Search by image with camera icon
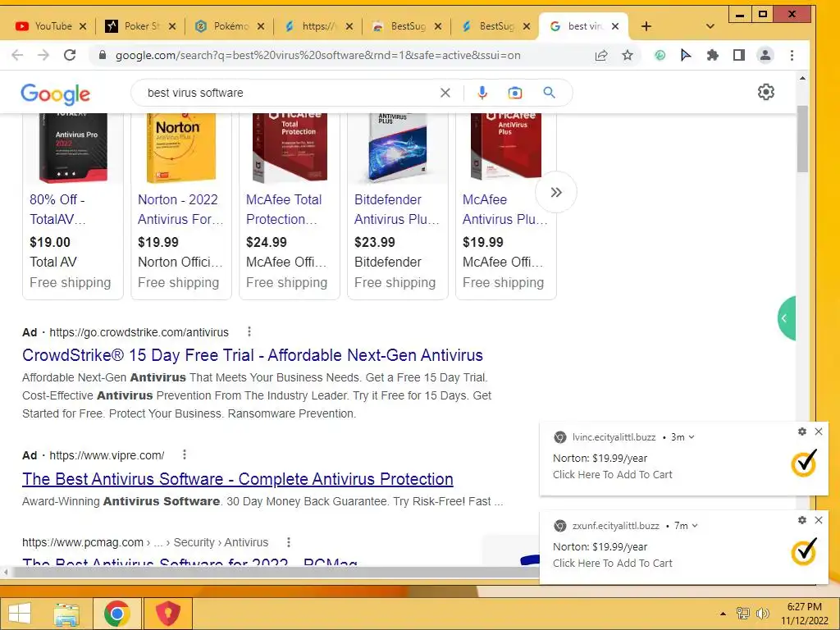Screen dimensions: 840x630 click(x=515, y=93)
